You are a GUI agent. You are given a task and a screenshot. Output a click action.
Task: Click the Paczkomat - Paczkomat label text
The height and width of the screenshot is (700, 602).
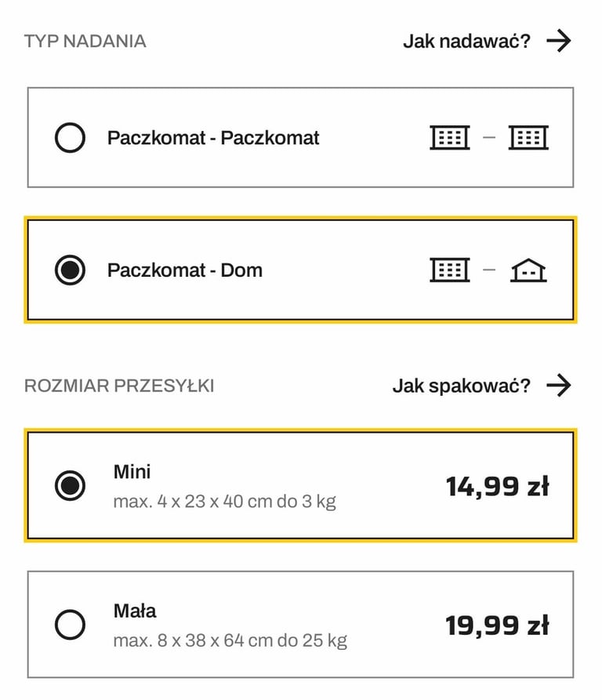point(213,138)
